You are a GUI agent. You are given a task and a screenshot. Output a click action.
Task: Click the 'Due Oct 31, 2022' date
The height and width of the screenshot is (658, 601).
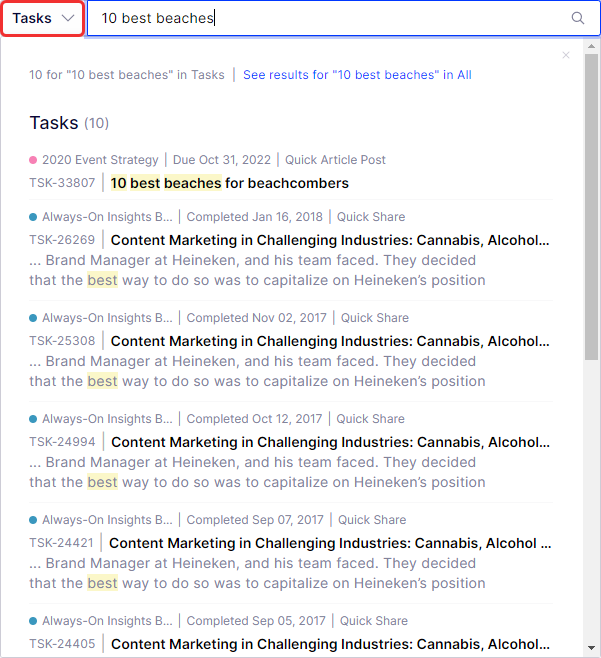tap(222, 160)
